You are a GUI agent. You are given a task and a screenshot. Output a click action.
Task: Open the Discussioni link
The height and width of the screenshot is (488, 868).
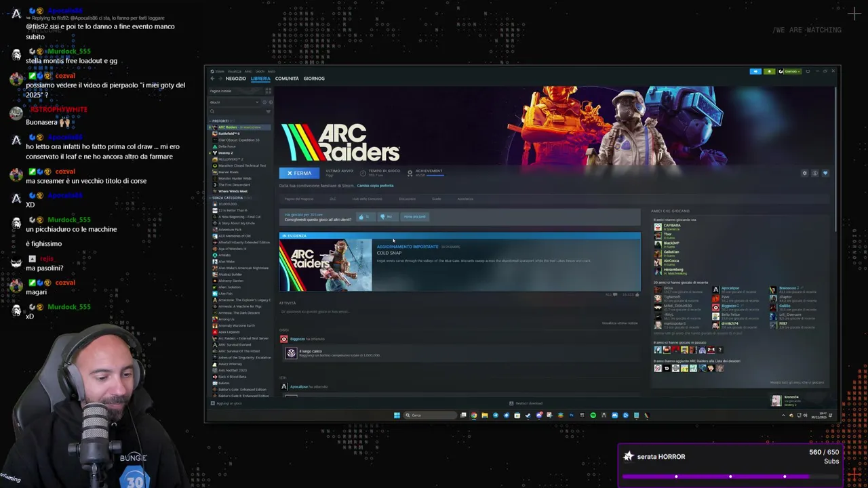click(x=408, y=199)
